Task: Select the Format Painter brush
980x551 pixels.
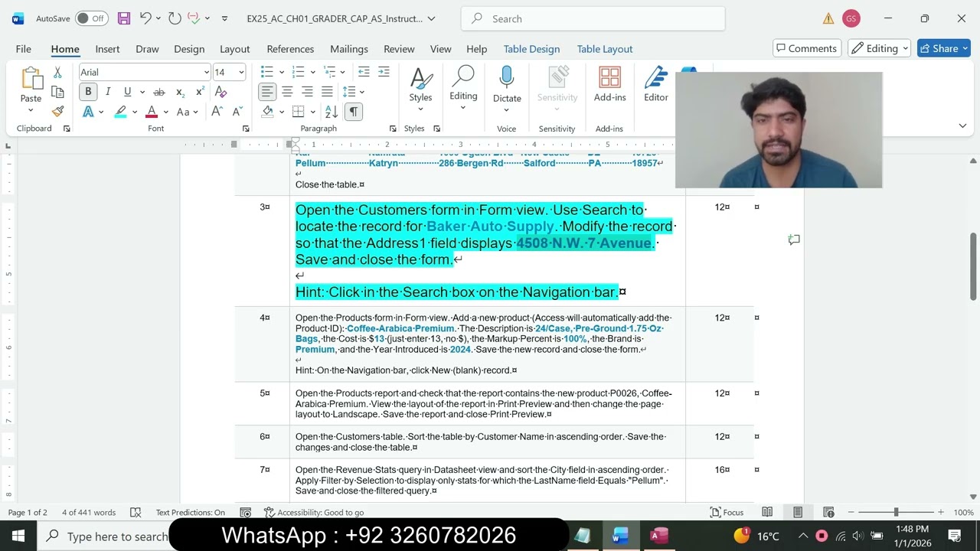Action: coord(57,111)
